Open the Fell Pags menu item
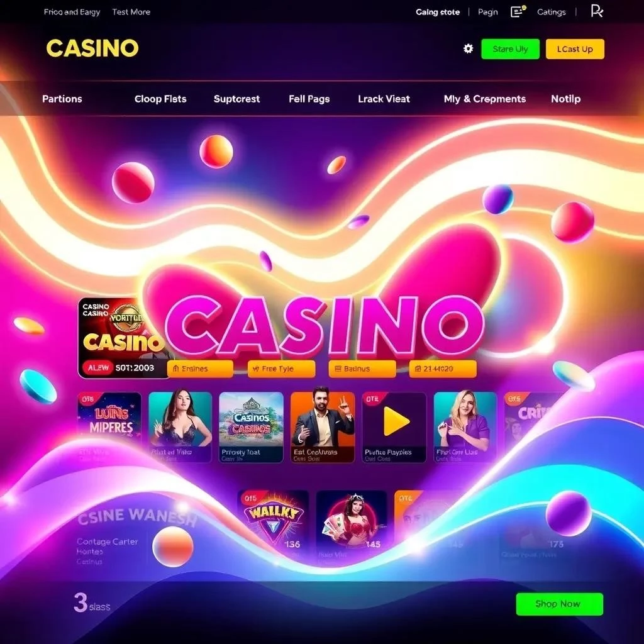The width and height of the screenshot is (644, 644). tap(309, 99)
